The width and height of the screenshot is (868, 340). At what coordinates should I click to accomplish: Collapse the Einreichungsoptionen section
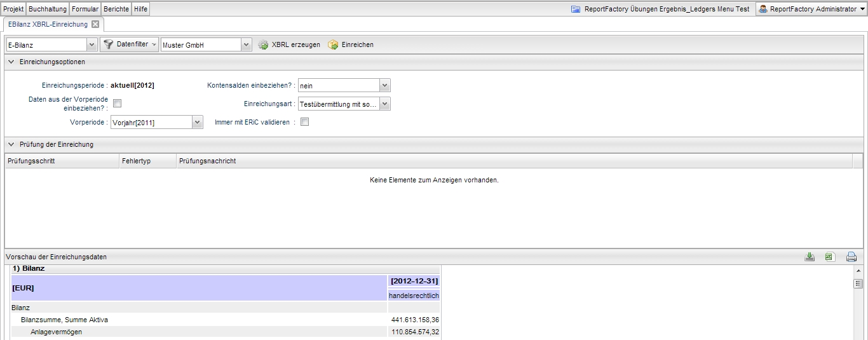tap(11, 62)
